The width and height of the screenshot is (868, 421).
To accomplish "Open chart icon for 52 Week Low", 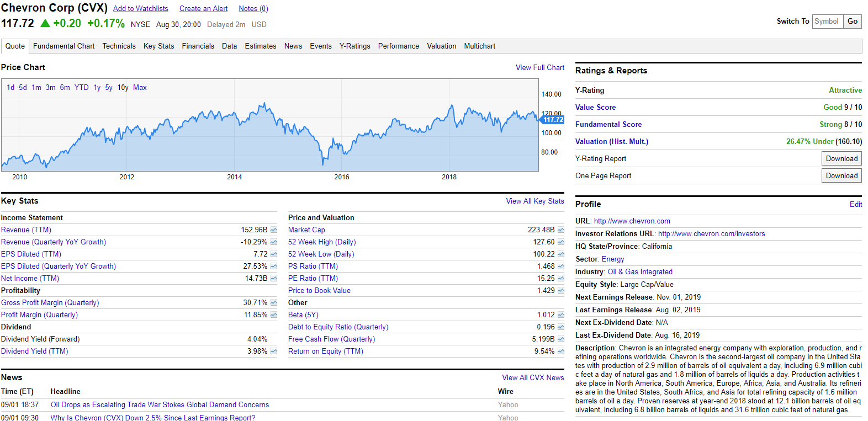I will [x=561, y=254].
